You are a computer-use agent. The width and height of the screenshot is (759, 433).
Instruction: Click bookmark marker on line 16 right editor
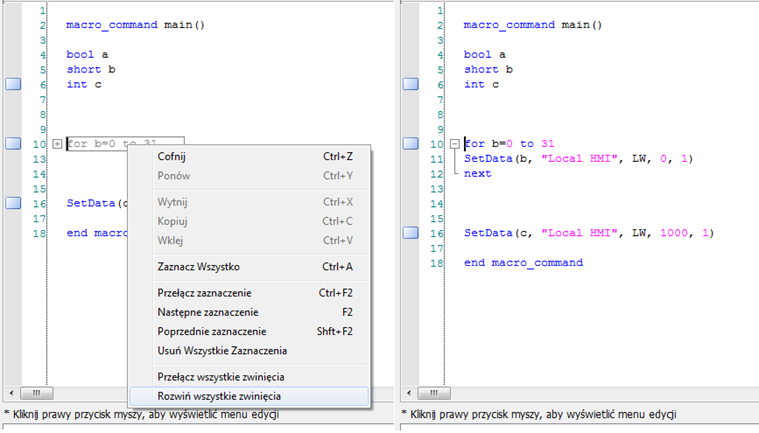pos(410,233)
